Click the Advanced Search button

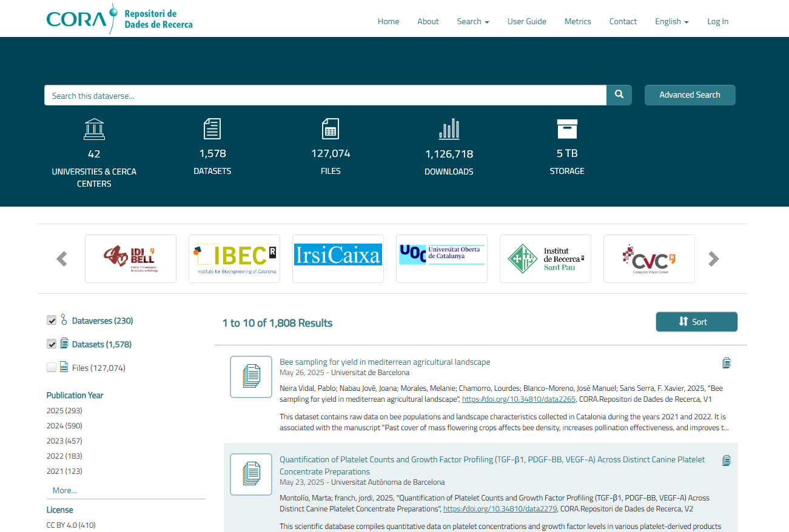690,95
